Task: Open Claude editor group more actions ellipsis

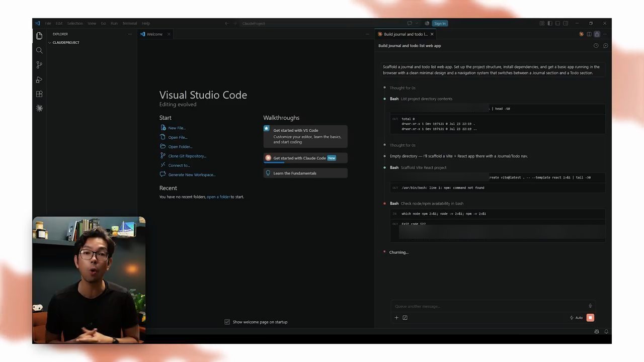Action: pyautogui.click(x=605, y=34)
